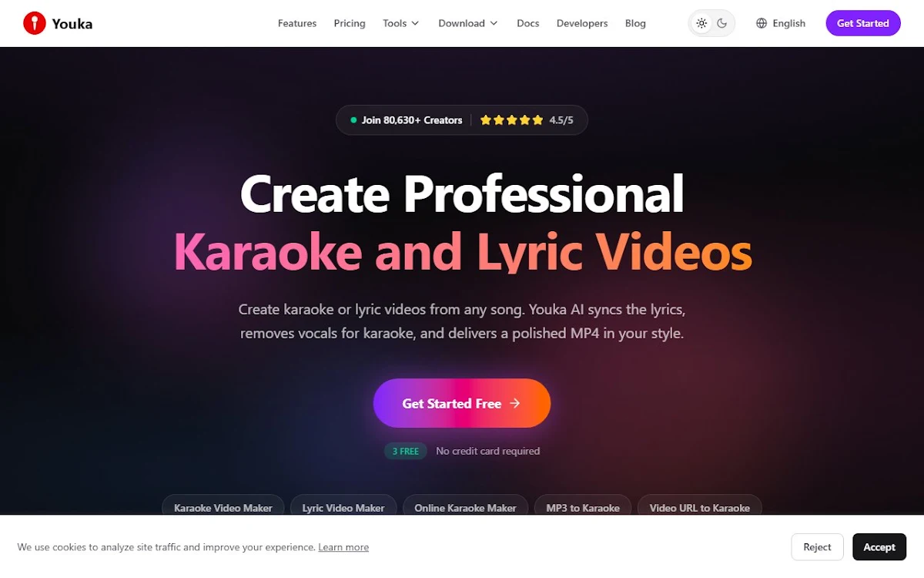
Task: Expand the Download dropdown menu
Action: [x=468, y=23]
